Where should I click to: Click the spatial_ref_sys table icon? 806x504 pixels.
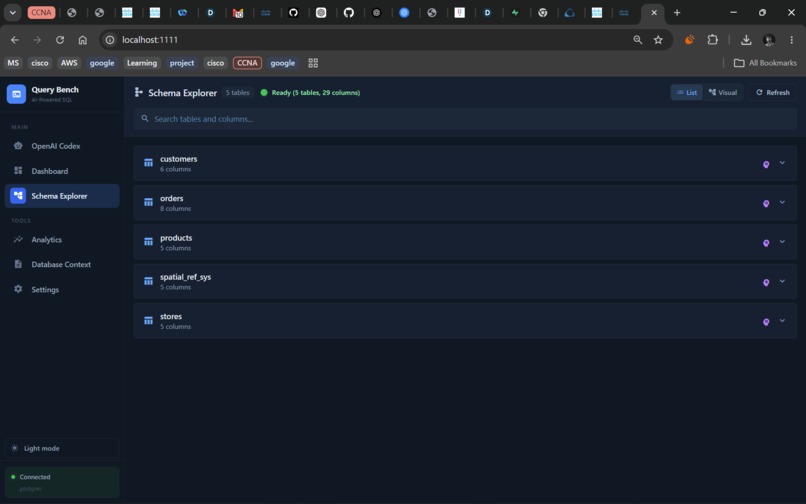click(x=149, y=281)
